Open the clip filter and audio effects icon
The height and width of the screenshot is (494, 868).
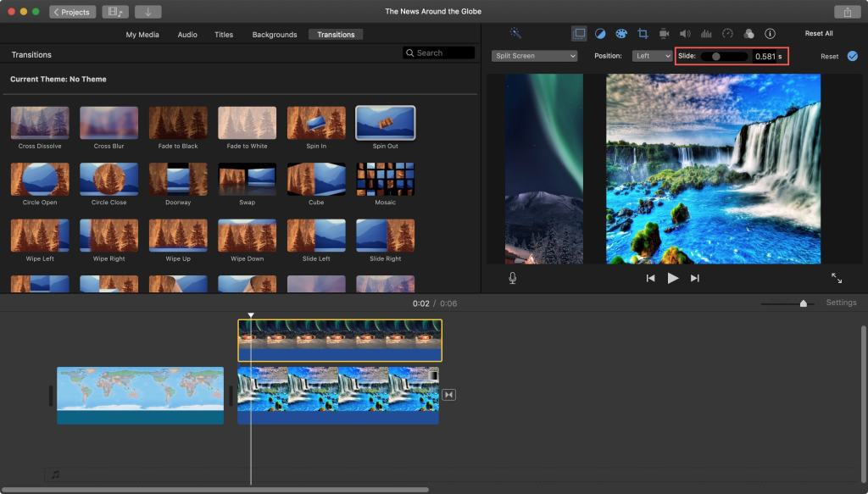[748, 34]
